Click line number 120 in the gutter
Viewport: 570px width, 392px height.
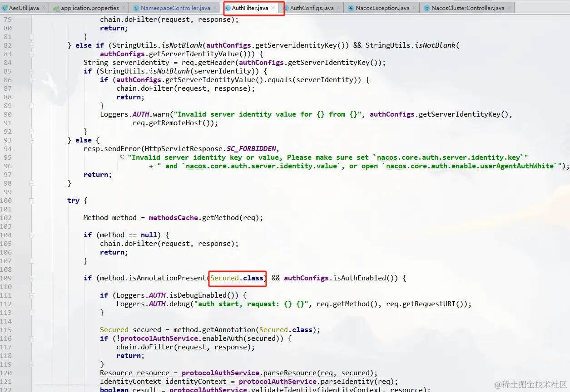6,373
